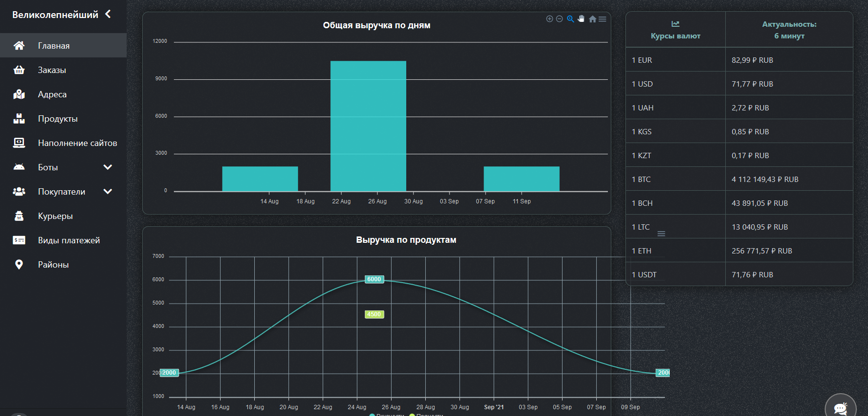Zoom in on the daily revenue chart
The image size is (868, 416).
549,19
